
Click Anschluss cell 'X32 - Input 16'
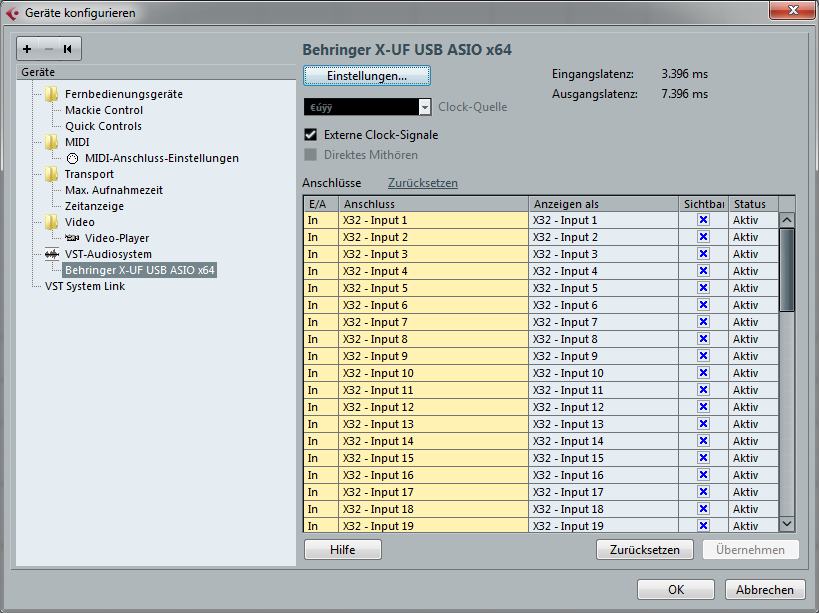coord(434,475)
